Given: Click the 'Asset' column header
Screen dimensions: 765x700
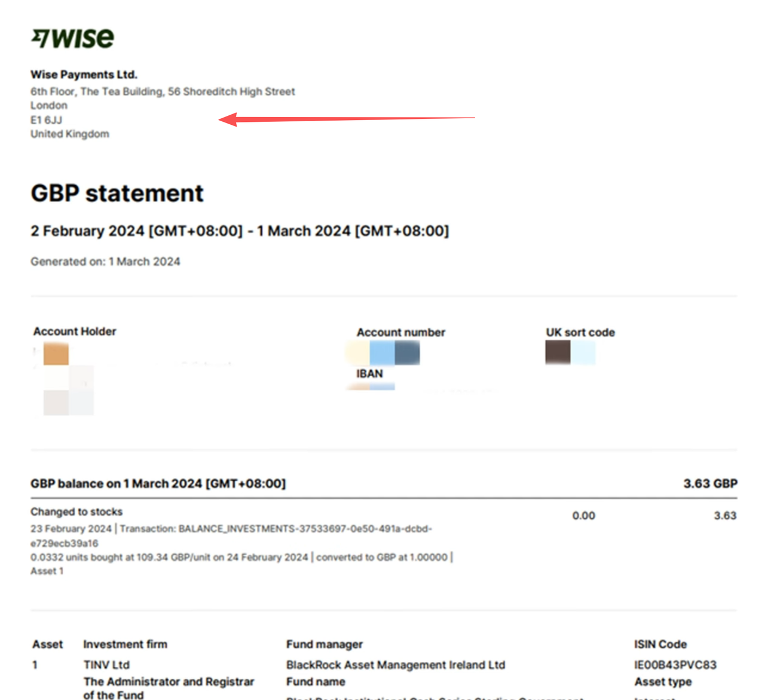Looking at the screenshot, I should coord(48,644).
